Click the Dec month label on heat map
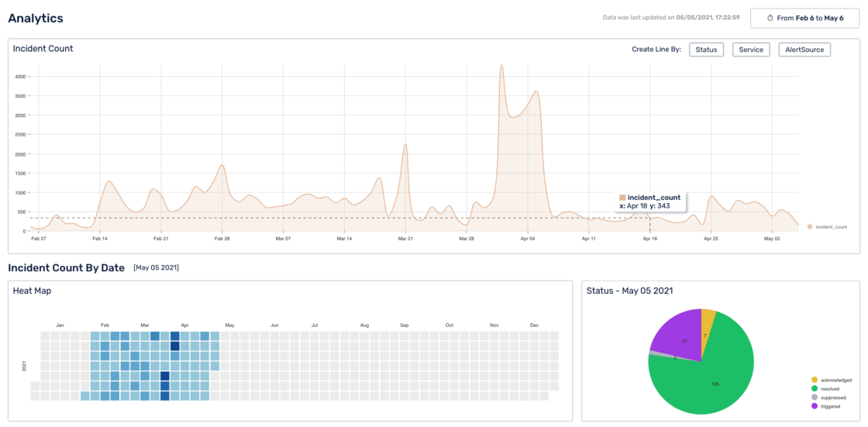Screen dimensions: 868x427 point(534,325)
